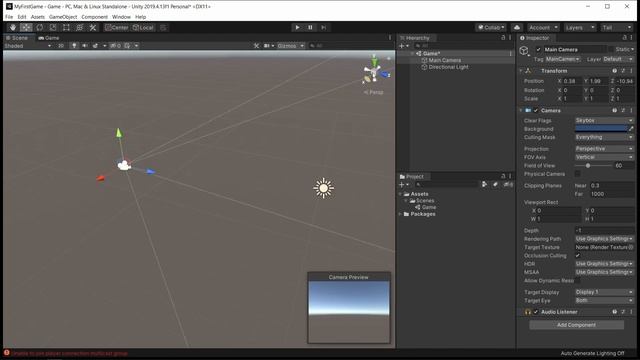
Task: Click the GameObject cube icon in Inspector
Action: [x=524, y=51]
